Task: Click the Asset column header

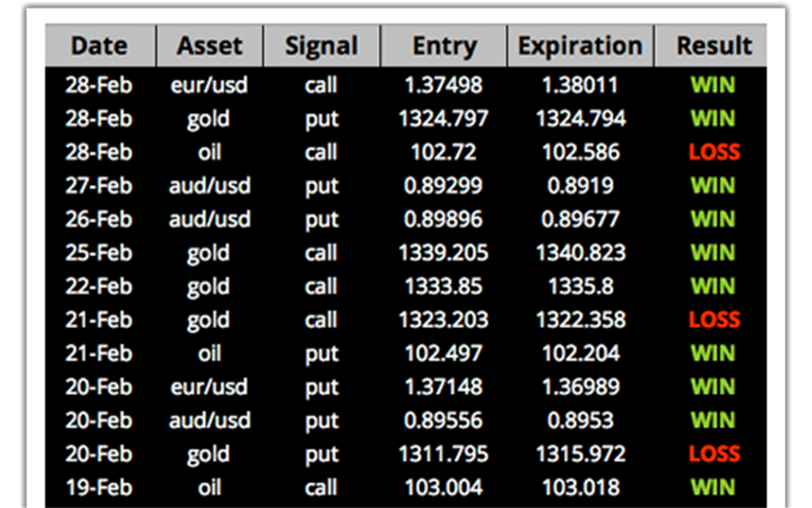Action: point(209,46)
